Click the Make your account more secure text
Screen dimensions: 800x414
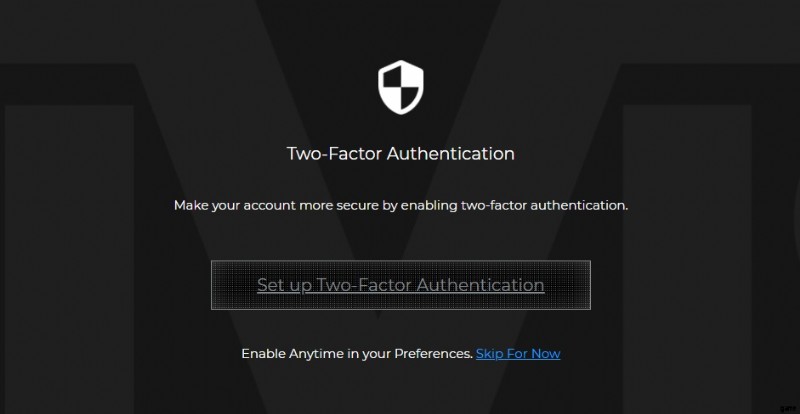coord(400,205)
